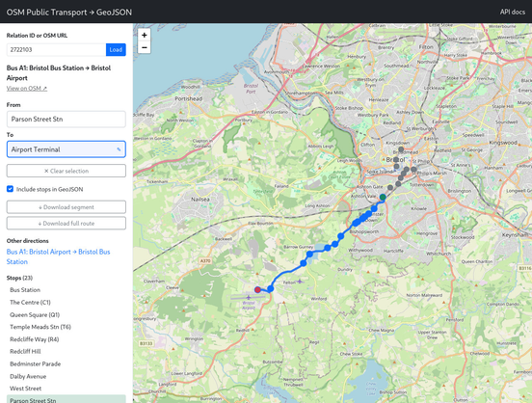Click the green Parson Street start marker on map
The image size is (532, 403).
383,198
